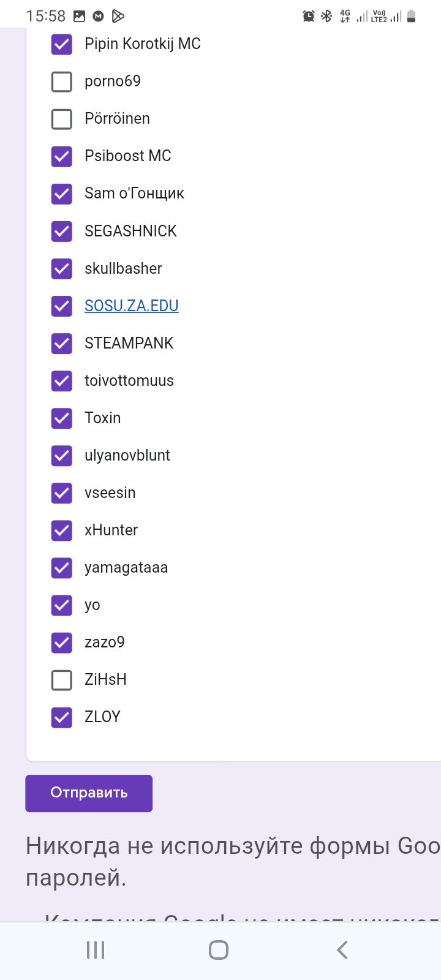
Task: Uncheck the Pipin Korotkij MC option
Action: 62,44
